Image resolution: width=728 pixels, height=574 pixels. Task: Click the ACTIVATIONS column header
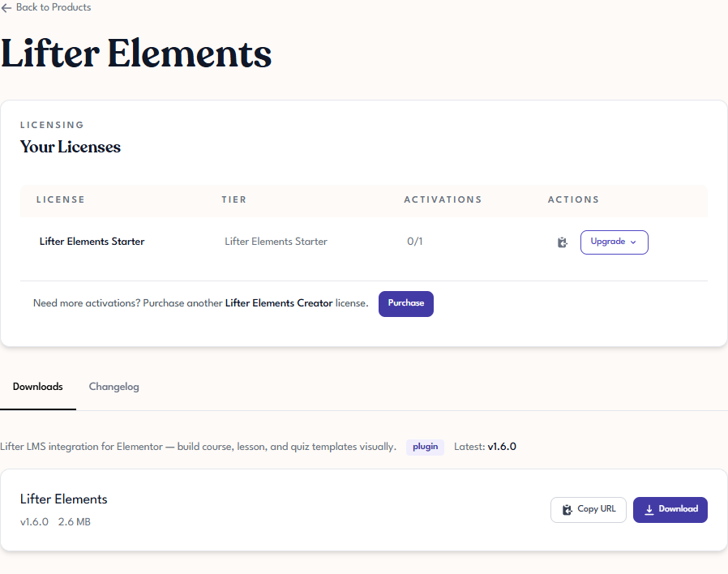tap(443, 199)
